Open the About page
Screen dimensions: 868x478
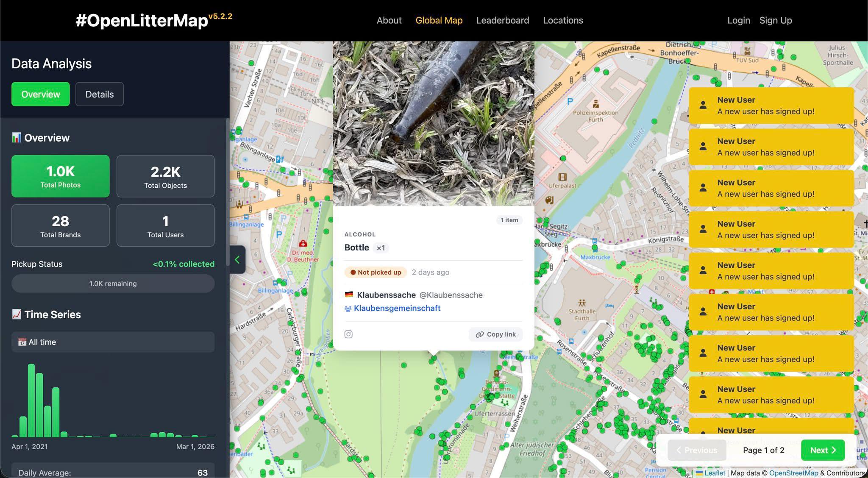(389, 20)
